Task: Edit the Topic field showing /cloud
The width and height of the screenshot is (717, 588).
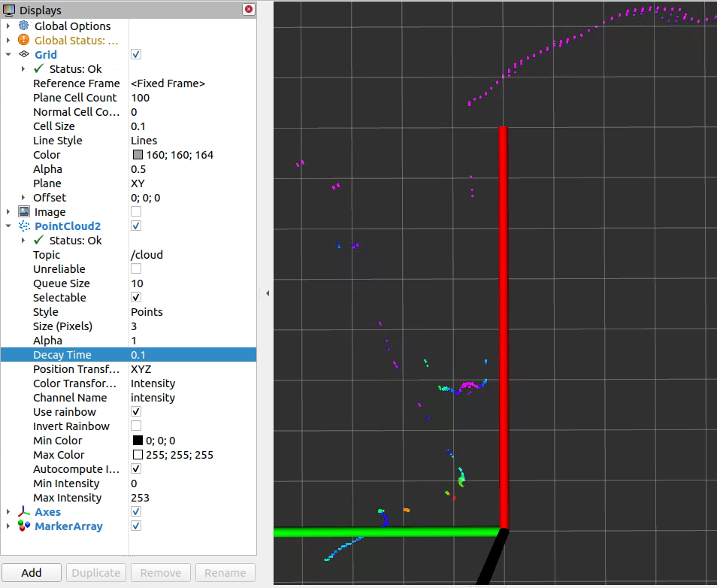Action: click(192, 255)
